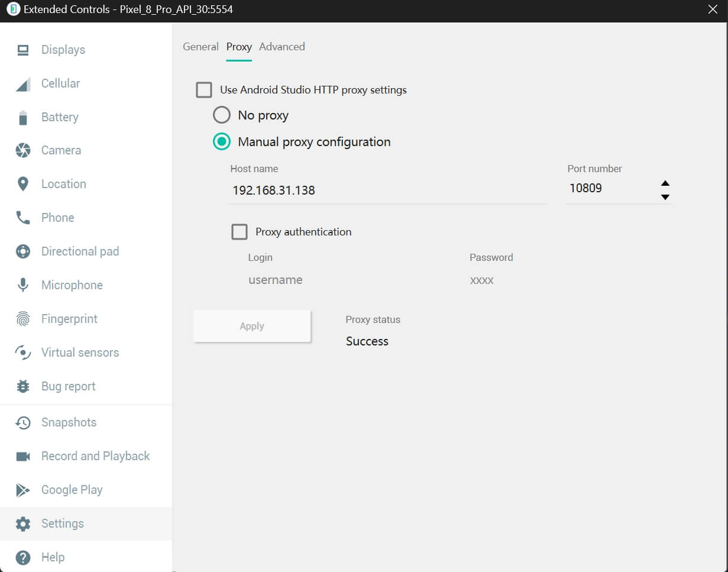Choose Manual proxy configuration option
728x572 pixels.
click(221, 142)
